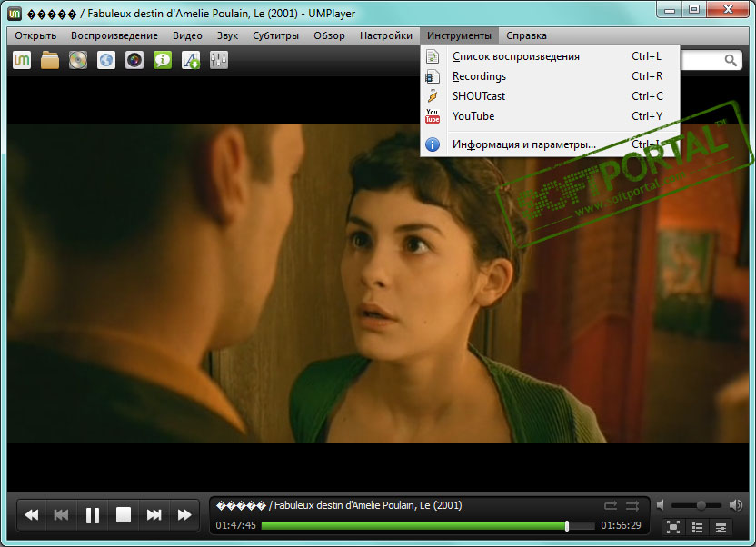756x547 pixels.
Task: Click the playlist icon next to Список воспроизведения
Action: click(433, 56)
